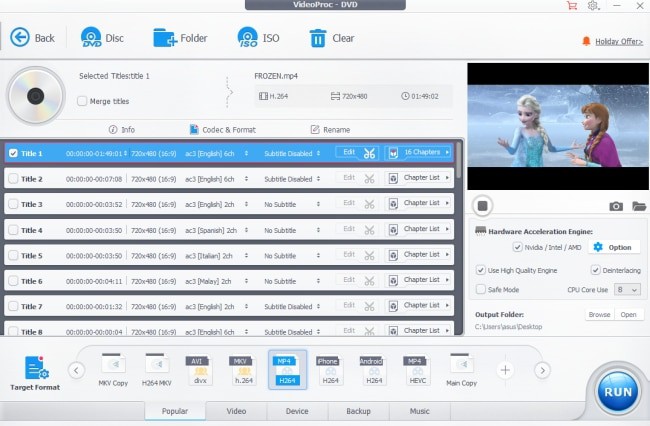Screen dimensions: 650x426
Task: Expand Chapter List for Title 3
Action: (418, 203)
